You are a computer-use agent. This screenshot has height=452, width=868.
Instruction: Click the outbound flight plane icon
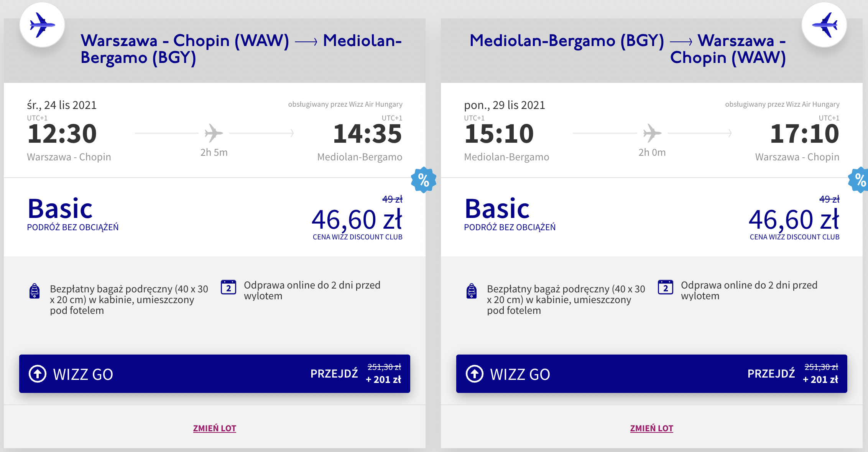(42, 25)
